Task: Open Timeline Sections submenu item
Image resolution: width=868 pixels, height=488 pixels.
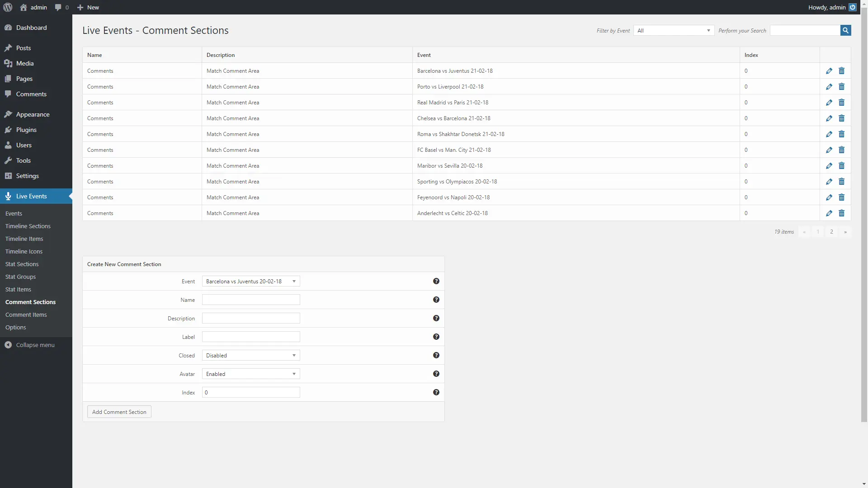Action: point(28,226)
